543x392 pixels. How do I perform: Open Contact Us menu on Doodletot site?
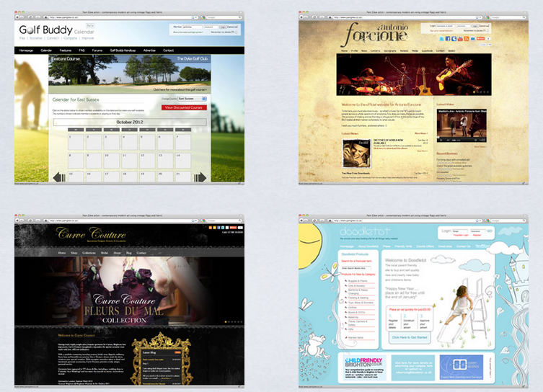coord(464,246)
